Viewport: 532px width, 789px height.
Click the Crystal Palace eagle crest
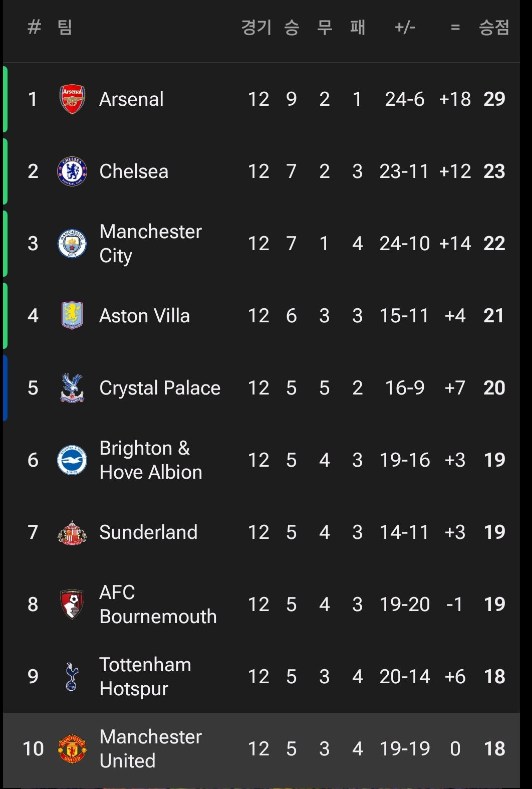pyautogui.click(x=72, y=388)
